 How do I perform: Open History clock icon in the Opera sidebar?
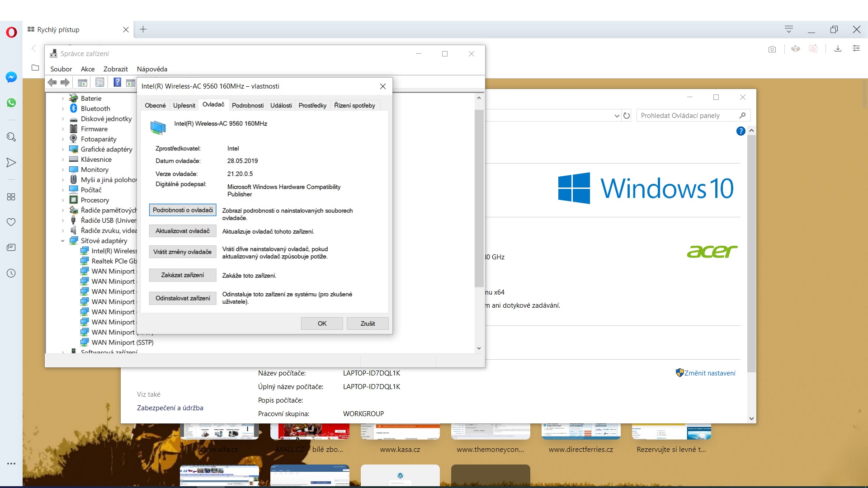point(11,273)
